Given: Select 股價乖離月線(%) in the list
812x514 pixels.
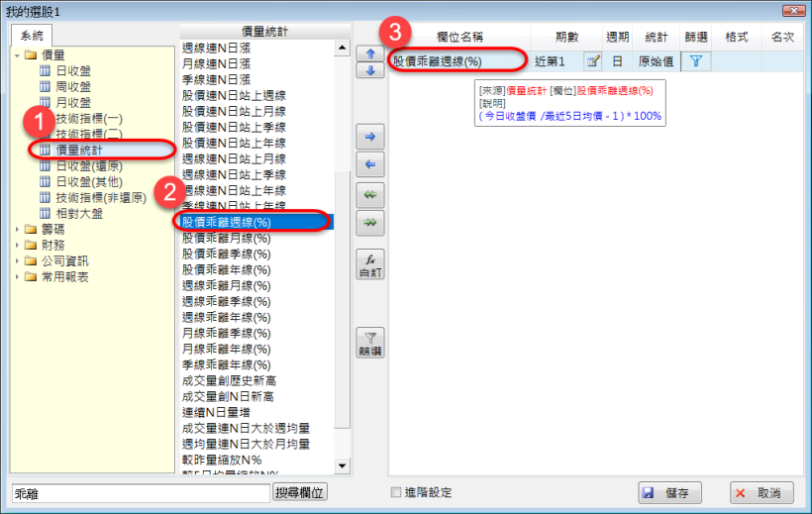Looking at the screenshot, I should click(x=227, y=239).
